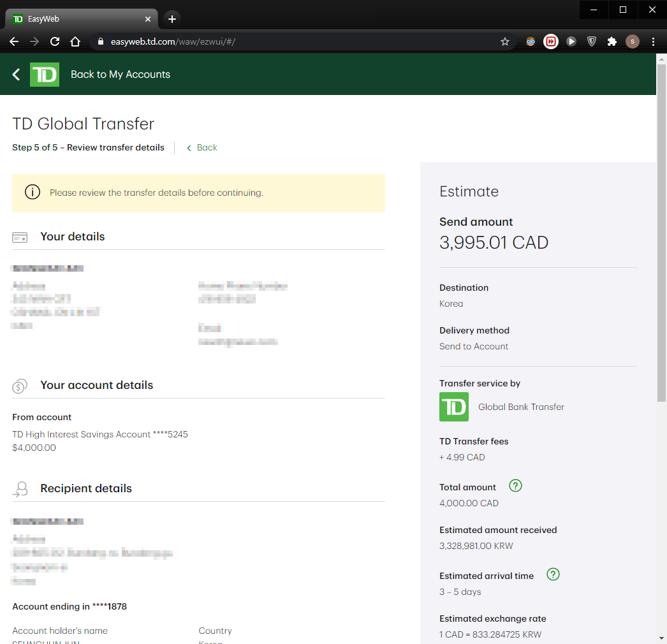
Task: Bookmark this page with the star
Action: coord(505,41)
